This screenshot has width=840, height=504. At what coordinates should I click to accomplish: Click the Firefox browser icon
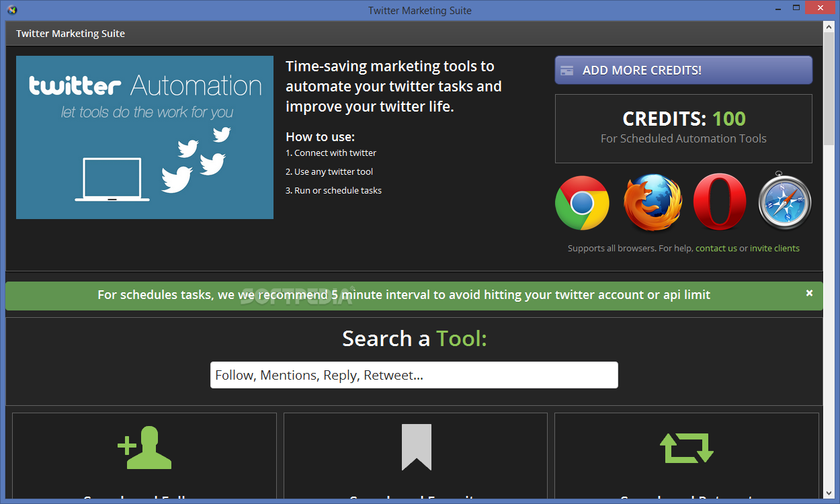point(652,203)
